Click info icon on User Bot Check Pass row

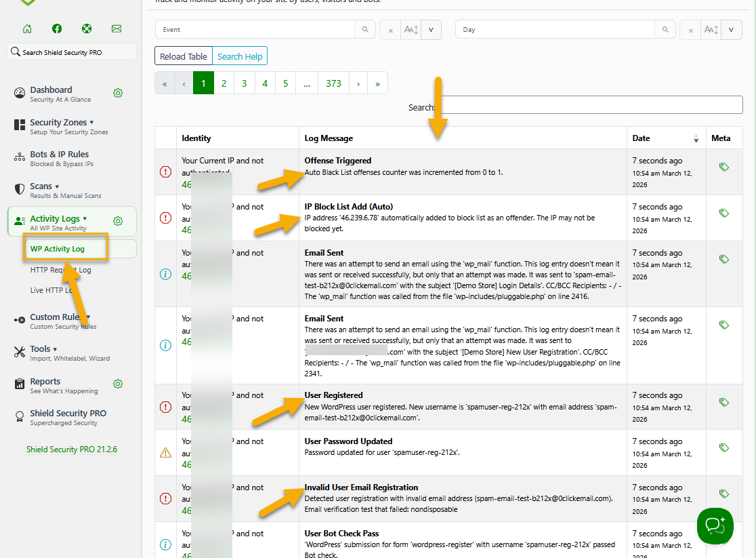tap(165, 544)
